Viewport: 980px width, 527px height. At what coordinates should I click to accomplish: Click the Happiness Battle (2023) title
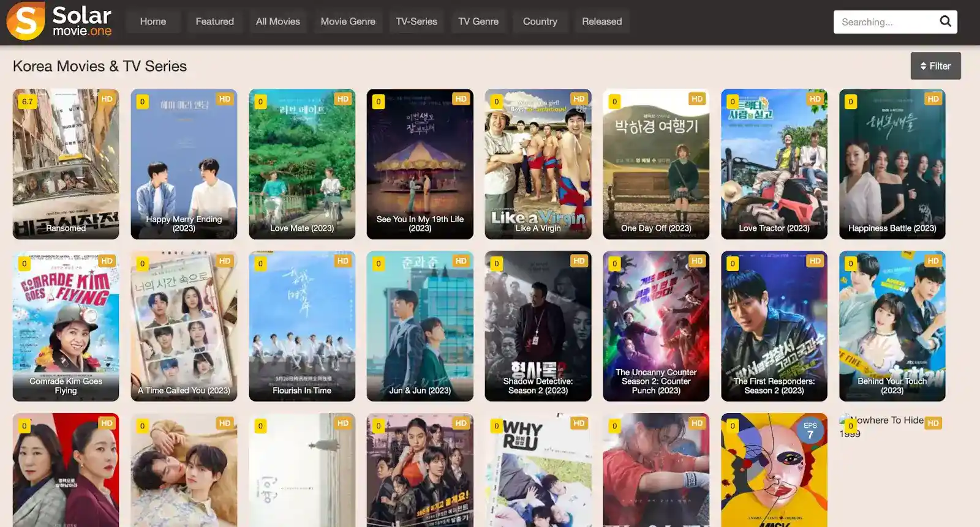(892, 228)
